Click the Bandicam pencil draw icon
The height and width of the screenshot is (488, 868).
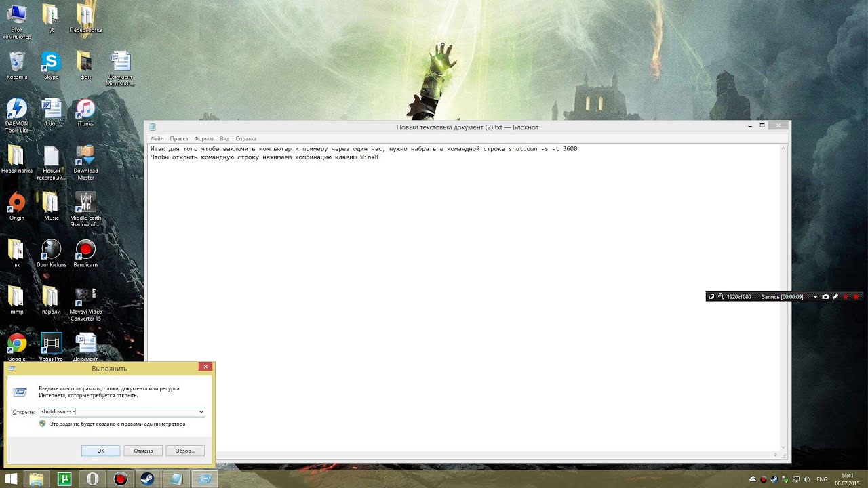(835, 297)
